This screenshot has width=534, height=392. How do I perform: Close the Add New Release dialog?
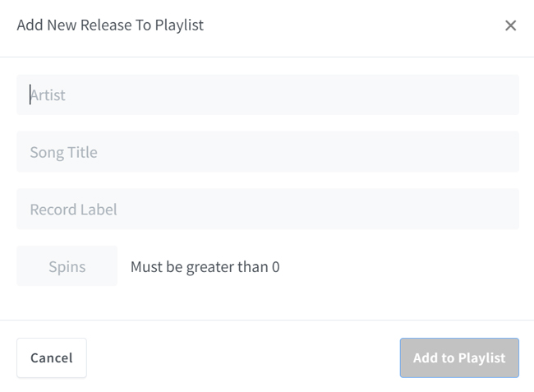tap(510, 25)
